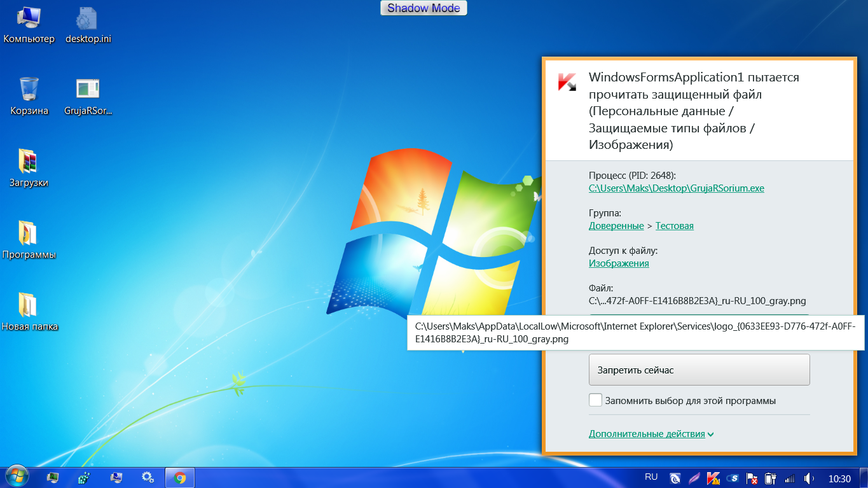Select the GrujaRSorium desktop program icon
The width and height of the screenshot is (868, 488).
[x=88, y=97]
